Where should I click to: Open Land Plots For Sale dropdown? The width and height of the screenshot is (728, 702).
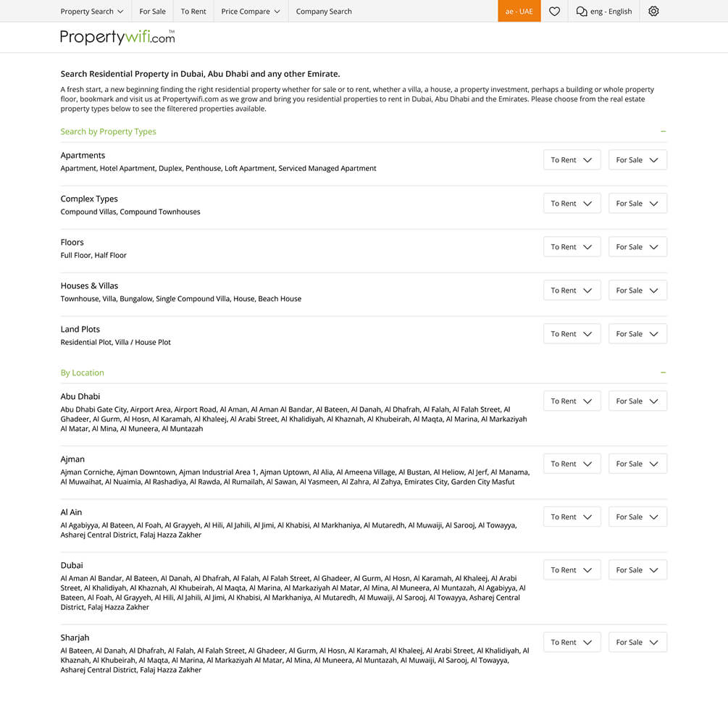(637, 334)
